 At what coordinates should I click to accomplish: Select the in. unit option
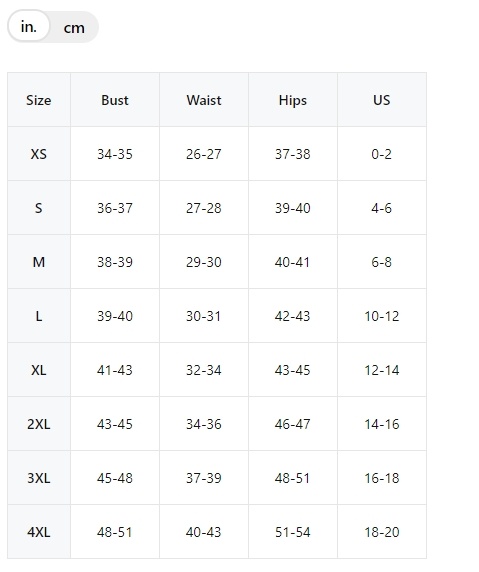pos(29,26)
